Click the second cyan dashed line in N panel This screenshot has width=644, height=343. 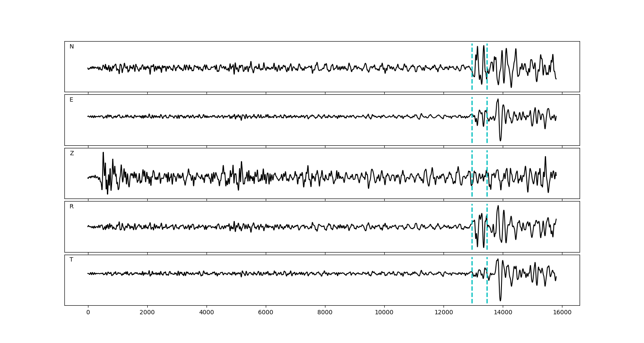pos(487,56)
